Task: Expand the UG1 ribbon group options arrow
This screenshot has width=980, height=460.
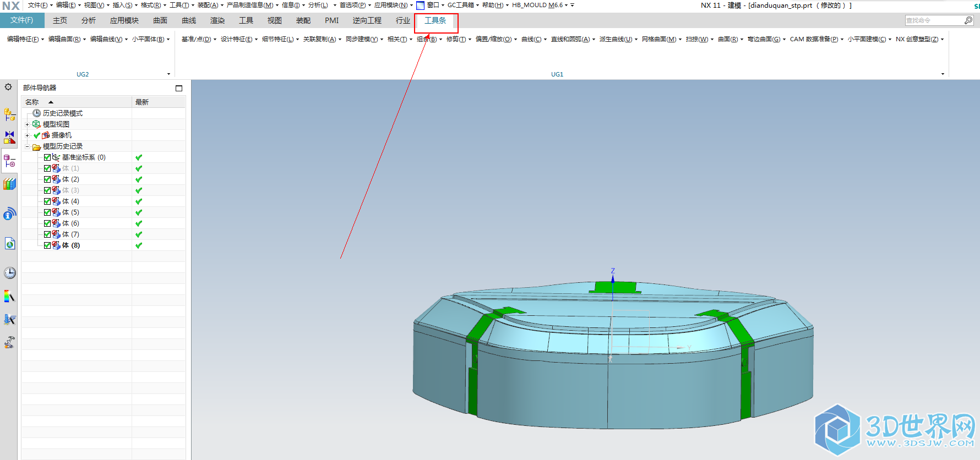Action: (x=943, y=74)
